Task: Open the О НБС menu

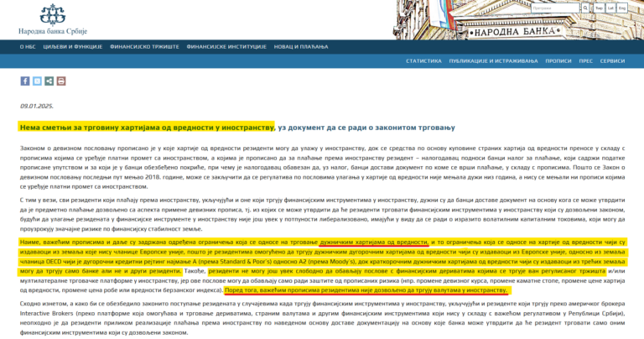Action: coord(27,46)
